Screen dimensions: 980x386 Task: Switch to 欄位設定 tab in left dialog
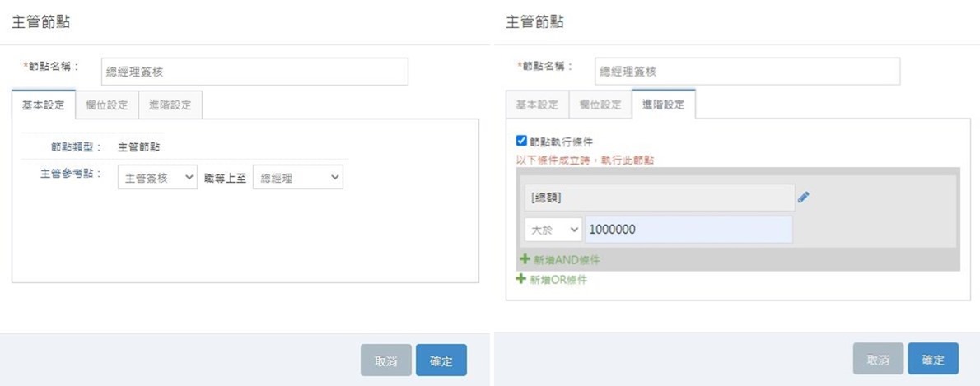(106, 105)
